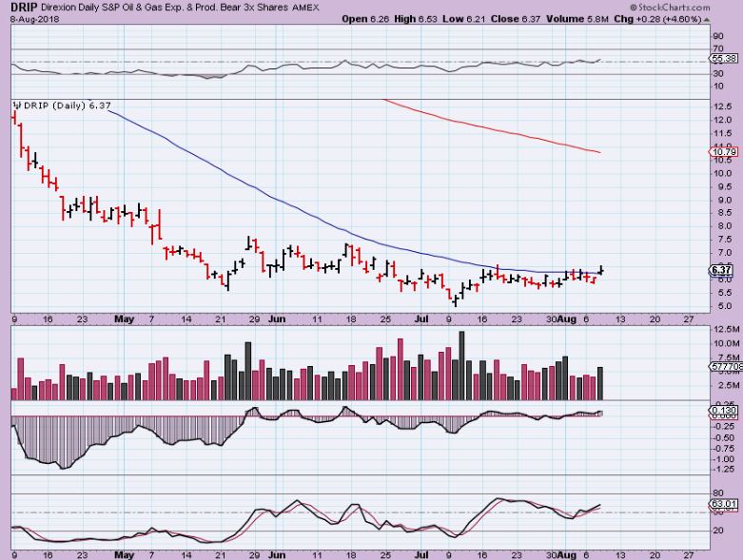Click the -0.50 label on the MACD axis

point(724,438)
